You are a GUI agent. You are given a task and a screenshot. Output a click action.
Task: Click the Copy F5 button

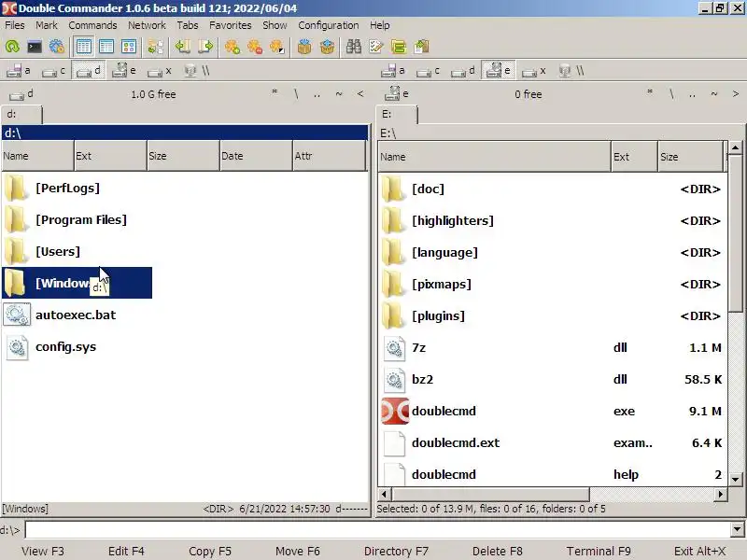point(209,551)
